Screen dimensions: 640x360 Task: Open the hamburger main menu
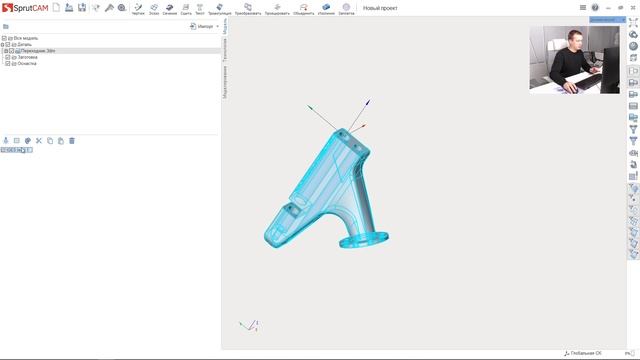pyautogui.click(x=583, y=8)
